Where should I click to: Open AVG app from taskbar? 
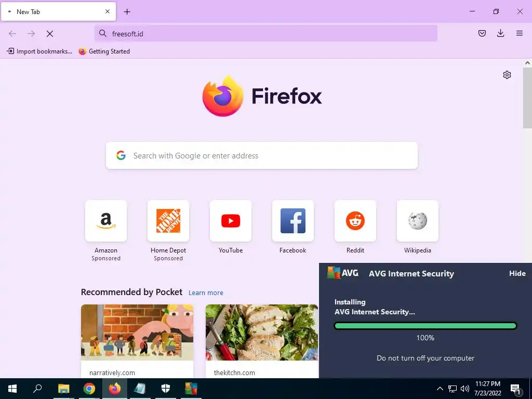[x=191, y=389]
